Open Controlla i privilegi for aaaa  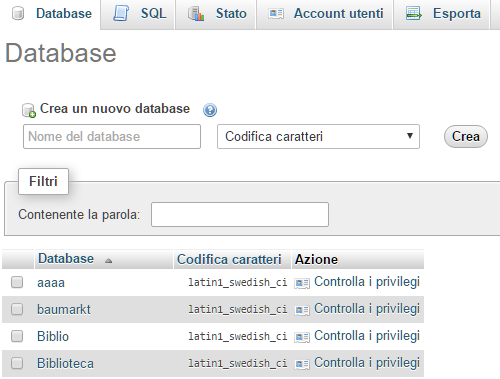(367, 282)
